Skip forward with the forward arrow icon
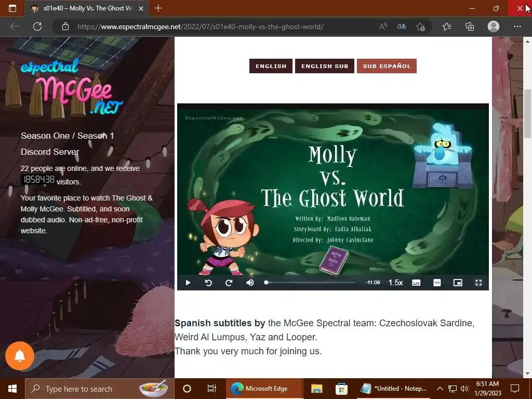Image resolution: width=532 pixels, height=399 pixels. coord(229,283)
